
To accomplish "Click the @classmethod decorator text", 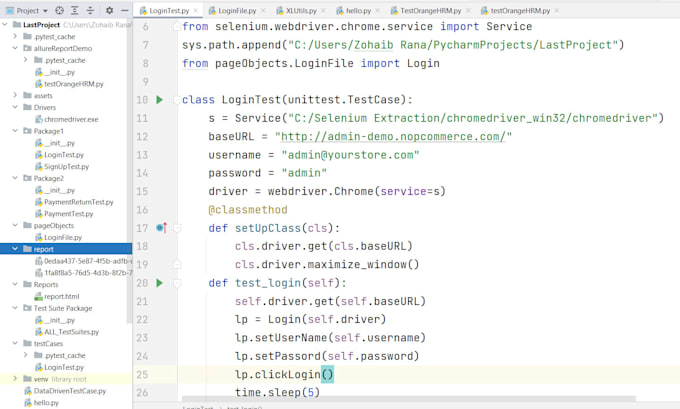I will pyautogui.click(x=248, y=209).
